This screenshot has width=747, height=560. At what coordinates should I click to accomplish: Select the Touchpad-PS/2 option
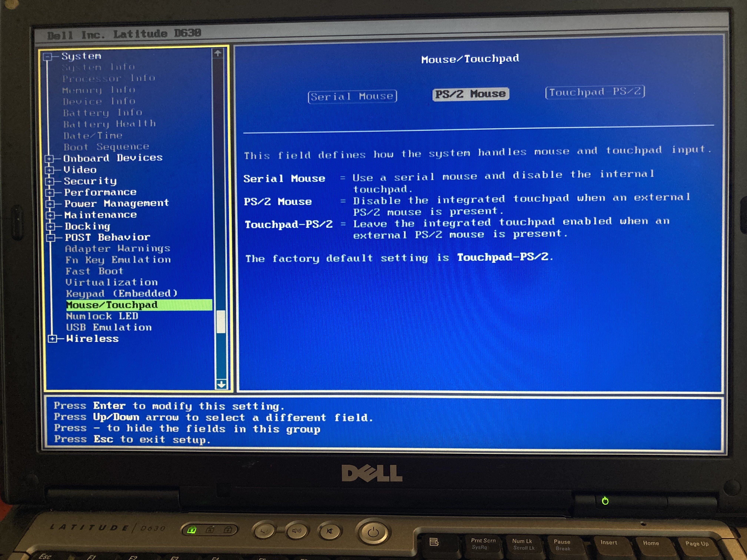pos(595,92)
